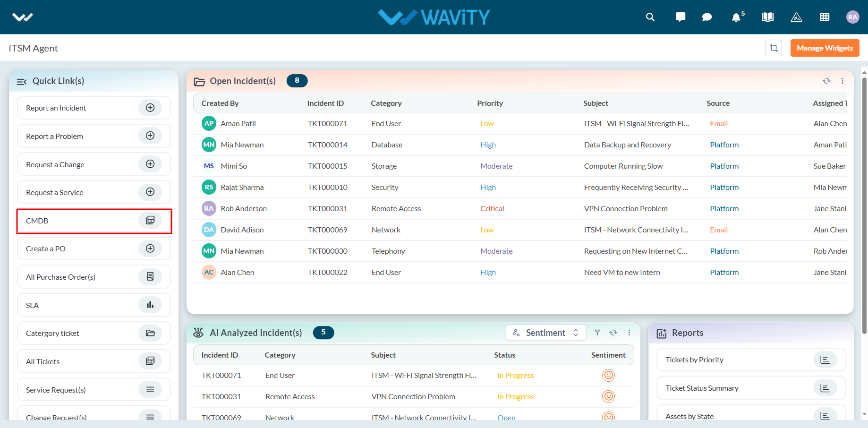Click Computer Running Slow subject
The image size is (868, 428).
pos(623,166)
